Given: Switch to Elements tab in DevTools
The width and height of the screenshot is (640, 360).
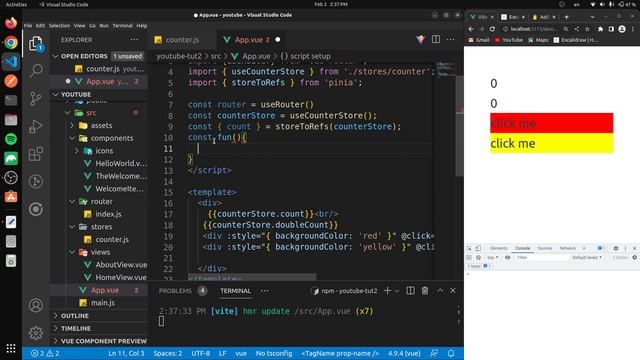Looking at the screenshot, I should point(499,248).
